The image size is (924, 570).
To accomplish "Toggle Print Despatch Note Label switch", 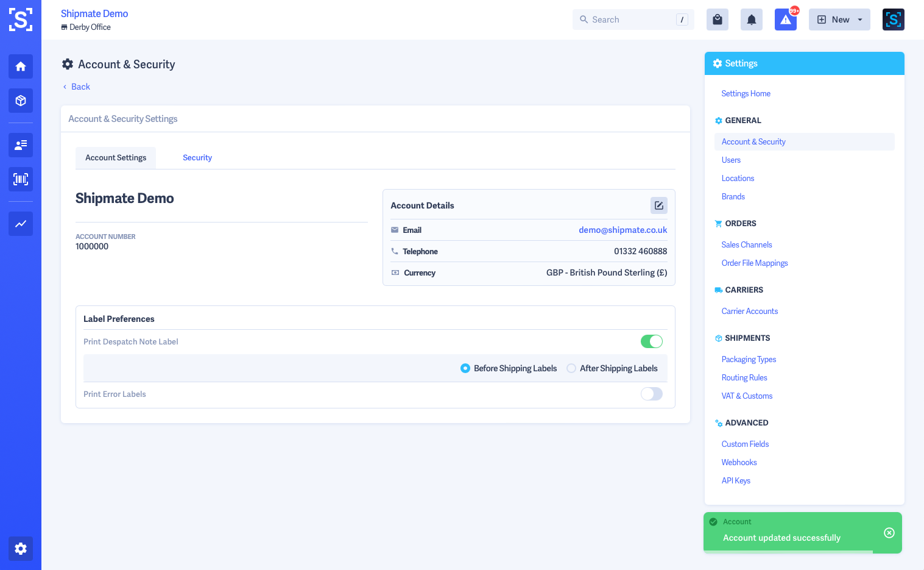I will [652, 341].
